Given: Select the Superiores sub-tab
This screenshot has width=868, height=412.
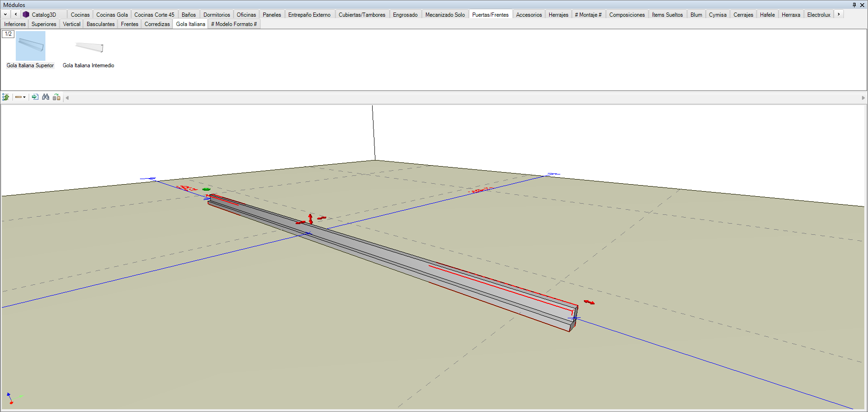Looking at the screenshot, I should click(x=44, y=24).
